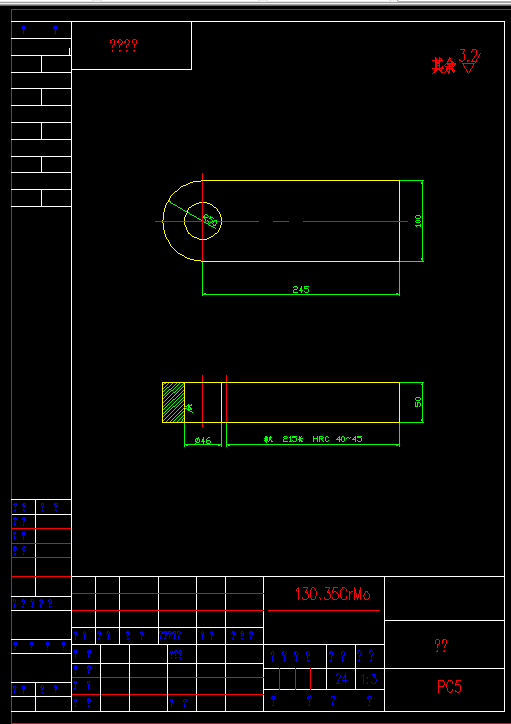Select the 245 length dimension text
511x724 pixels.
(301, 290)
